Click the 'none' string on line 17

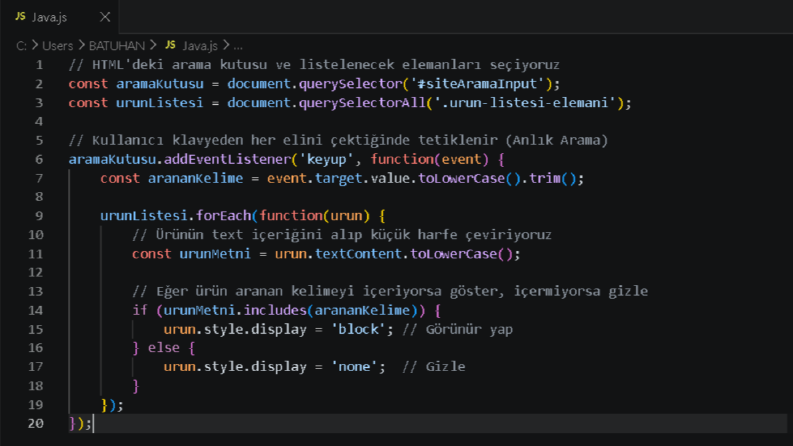tap(354, 367)
